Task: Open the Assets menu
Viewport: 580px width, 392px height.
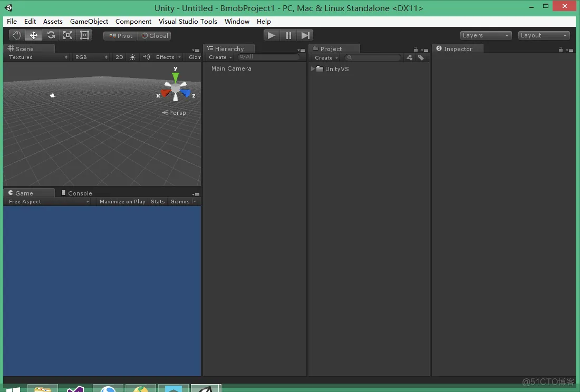Action: [53, 22]
